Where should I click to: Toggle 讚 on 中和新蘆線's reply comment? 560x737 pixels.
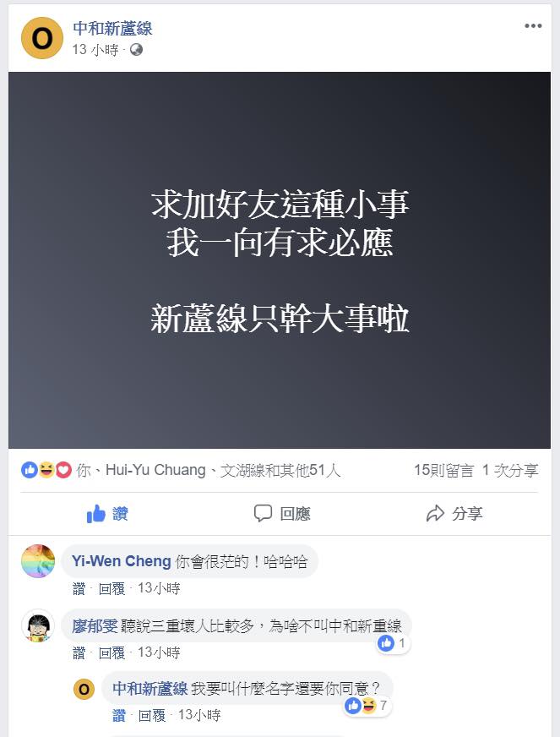point(119,715)
